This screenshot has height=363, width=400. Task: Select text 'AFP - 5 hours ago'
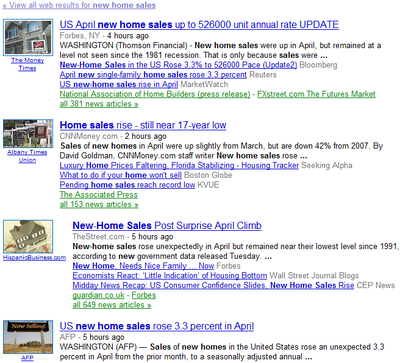tap(92, 337)
